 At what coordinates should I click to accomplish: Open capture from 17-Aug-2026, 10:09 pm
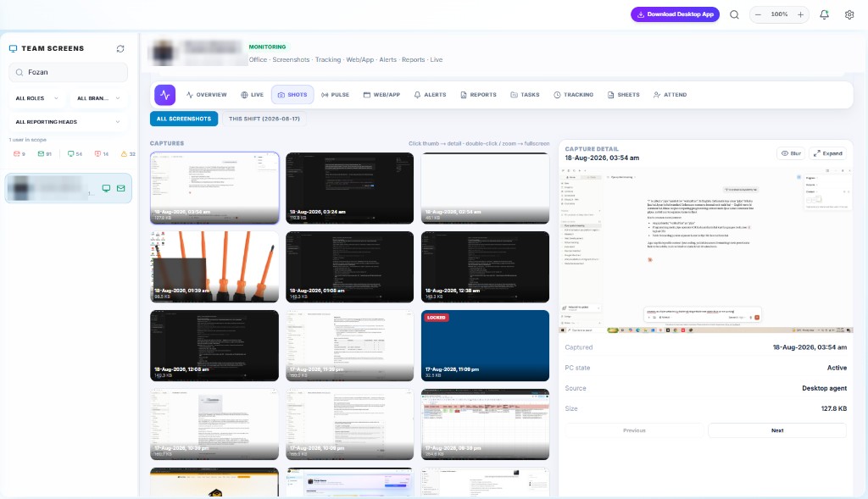tap(349, 424)
